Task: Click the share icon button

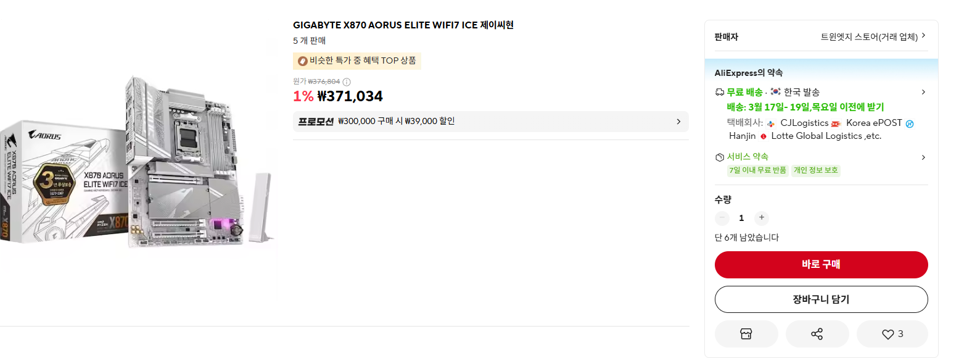Action: tap(817, 334)
